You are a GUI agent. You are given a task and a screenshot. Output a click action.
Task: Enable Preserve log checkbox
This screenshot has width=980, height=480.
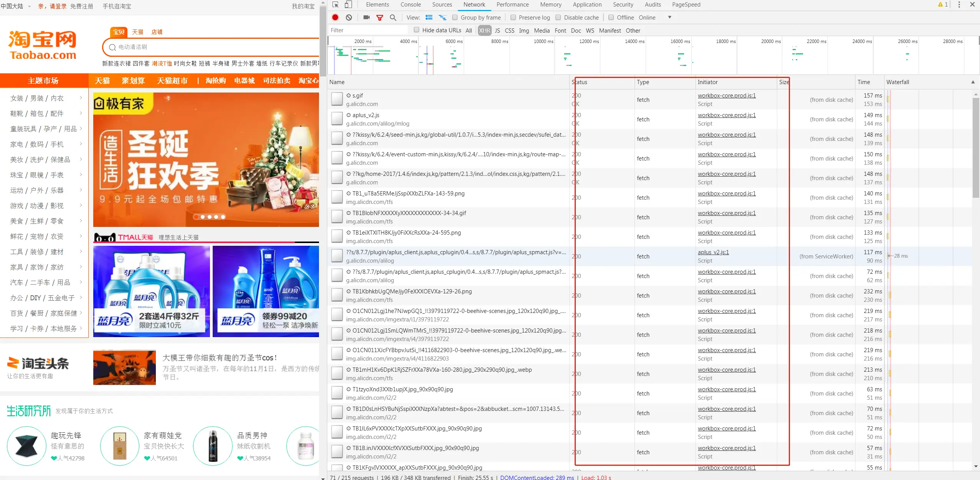pos(513,17)
